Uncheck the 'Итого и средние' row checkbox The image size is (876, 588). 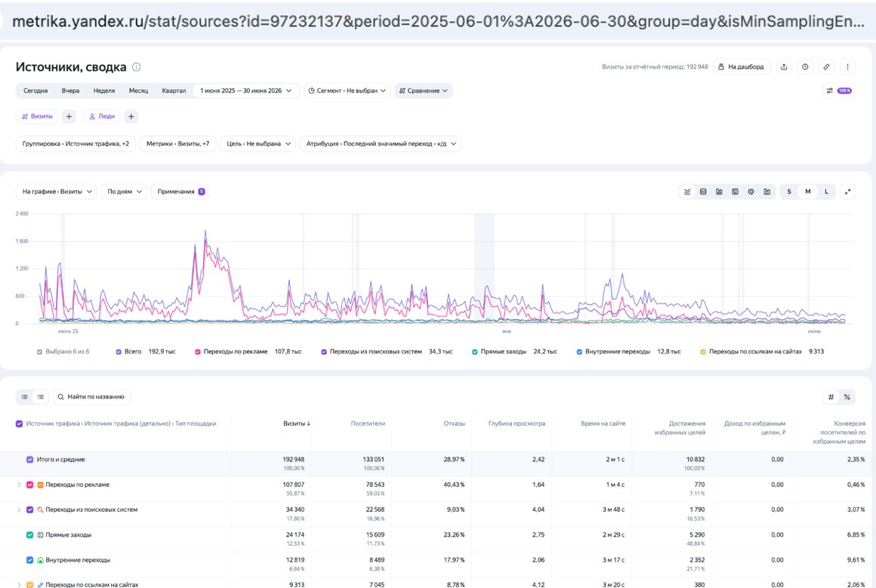pyautogui.click(x=30, y=460)
